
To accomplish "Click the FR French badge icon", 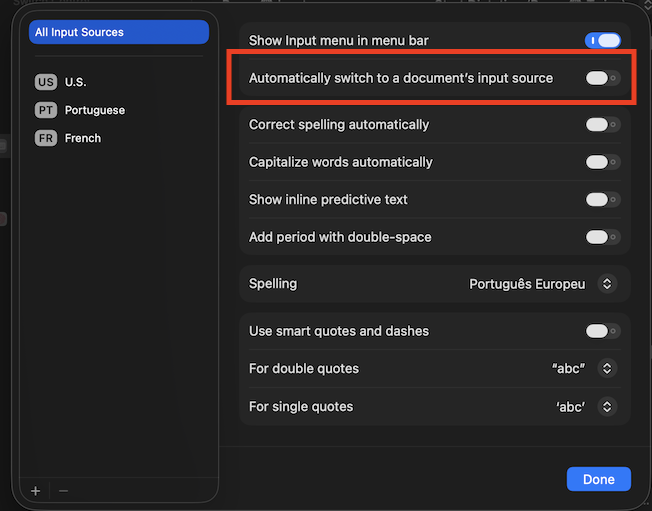I will tap(45, 138).
